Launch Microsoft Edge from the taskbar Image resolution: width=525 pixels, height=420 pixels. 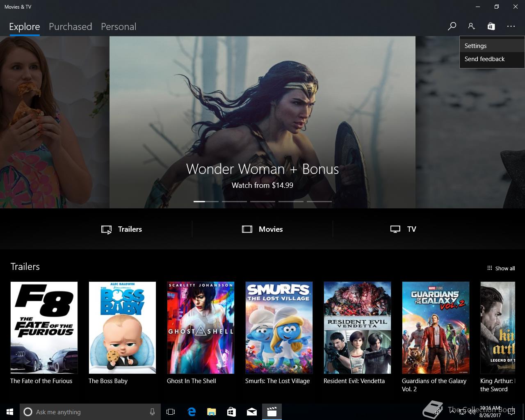tap(191, 412)
